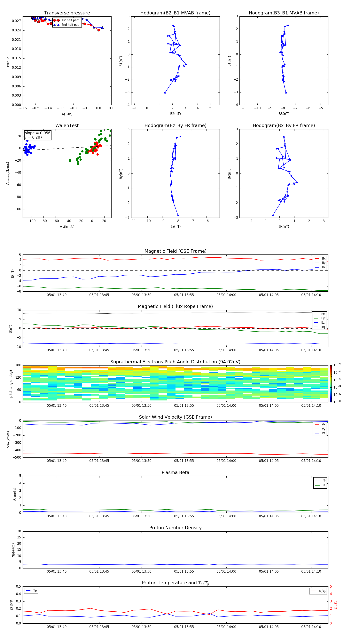Click the 'A(T·m)' x-axis label
This screenshot has width=351, height=644.
tap(67, 114)
